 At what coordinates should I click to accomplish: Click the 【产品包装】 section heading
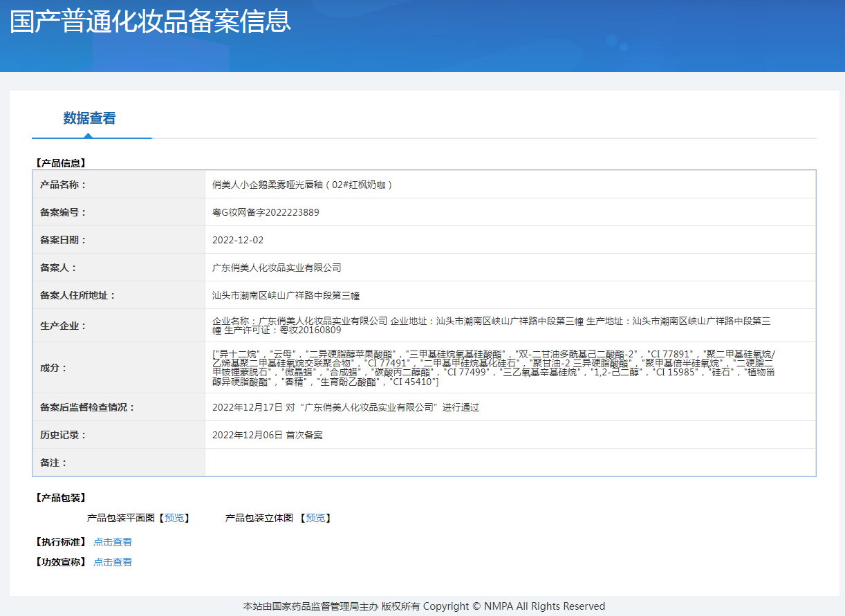click(x=59, y=498)
